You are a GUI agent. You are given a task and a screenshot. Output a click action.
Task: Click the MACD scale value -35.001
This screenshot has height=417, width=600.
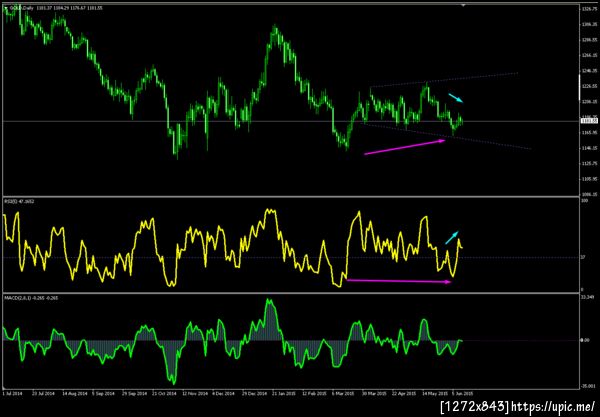pyautogui.click(x=589, y=386)
